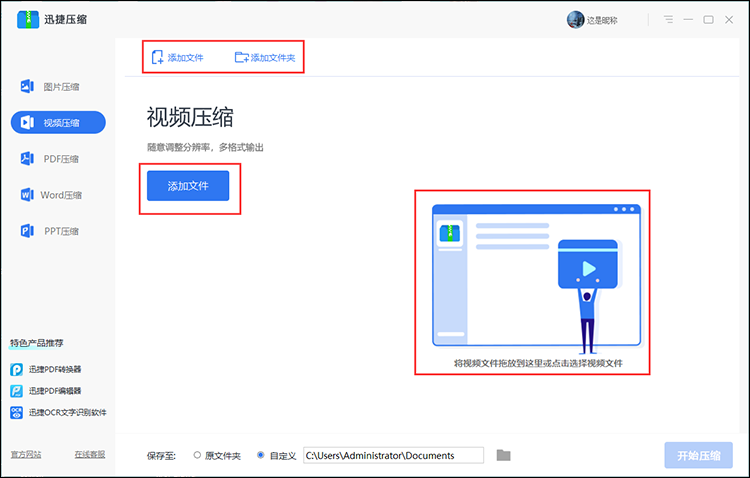Click 添加文件 in the top toolbar
The height and width of the screenshot is (478, 750).
(x=177, y=57)
